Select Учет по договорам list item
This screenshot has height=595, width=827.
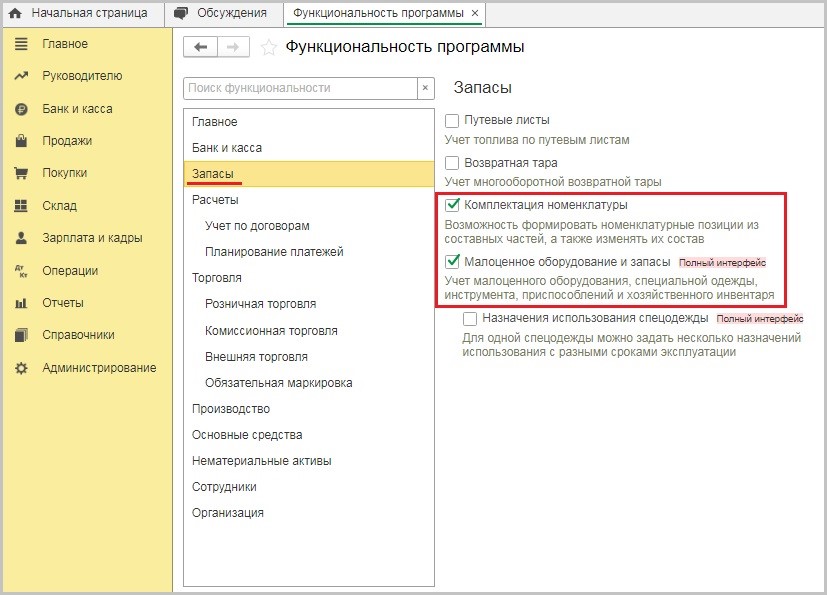pos(309,226)
